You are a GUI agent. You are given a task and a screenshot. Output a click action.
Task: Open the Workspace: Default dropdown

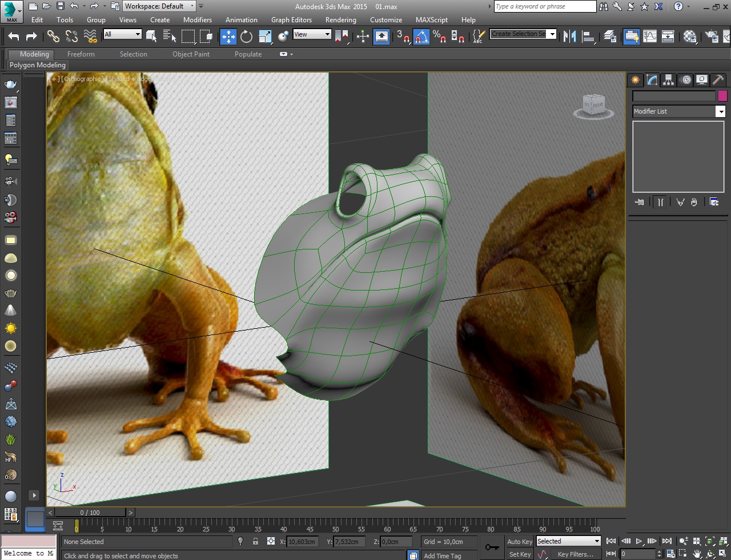click(x=159, y=6)
